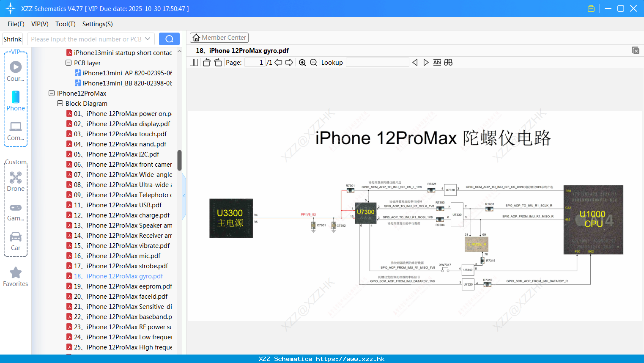Click the yellow toolbox icon in title bar

coord(591,8)
